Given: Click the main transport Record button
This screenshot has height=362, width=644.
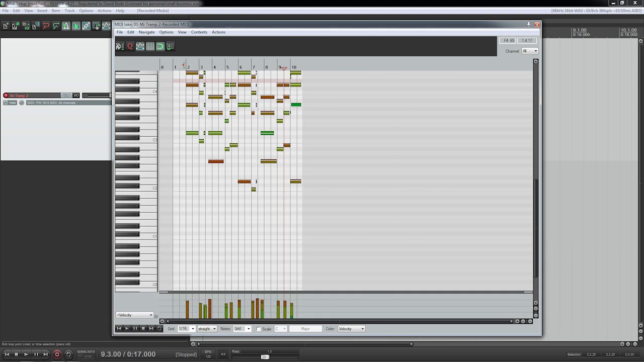Looking at the screenshot, I should coord(57,354).
